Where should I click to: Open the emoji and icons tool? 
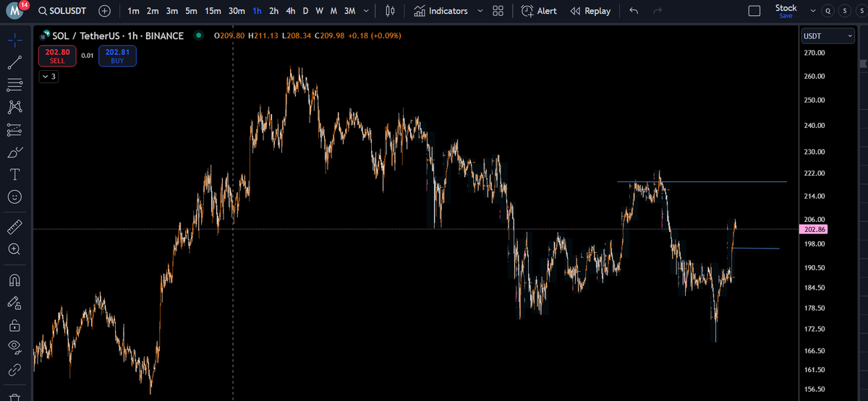tap(14, 197)
